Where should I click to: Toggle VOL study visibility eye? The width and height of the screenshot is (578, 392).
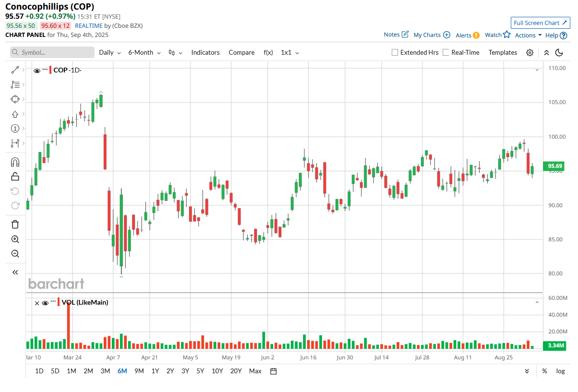[x=45, y=303]
